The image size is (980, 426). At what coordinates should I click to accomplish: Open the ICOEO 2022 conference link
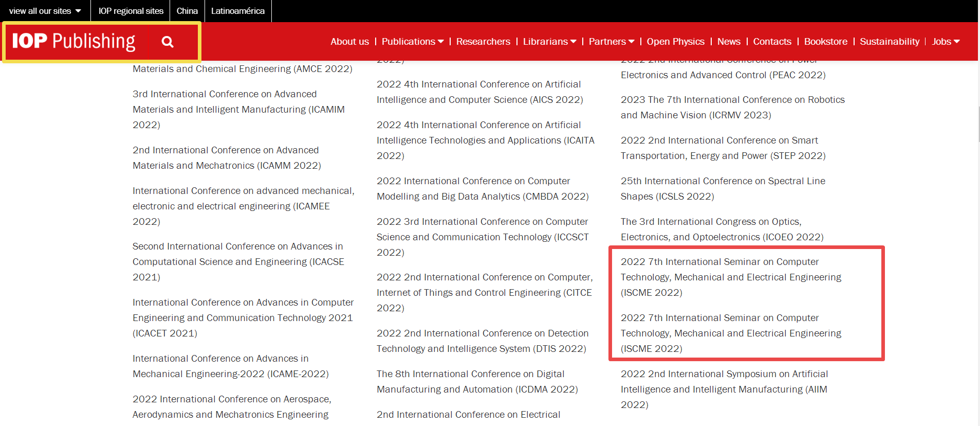(x=722, y=229)
